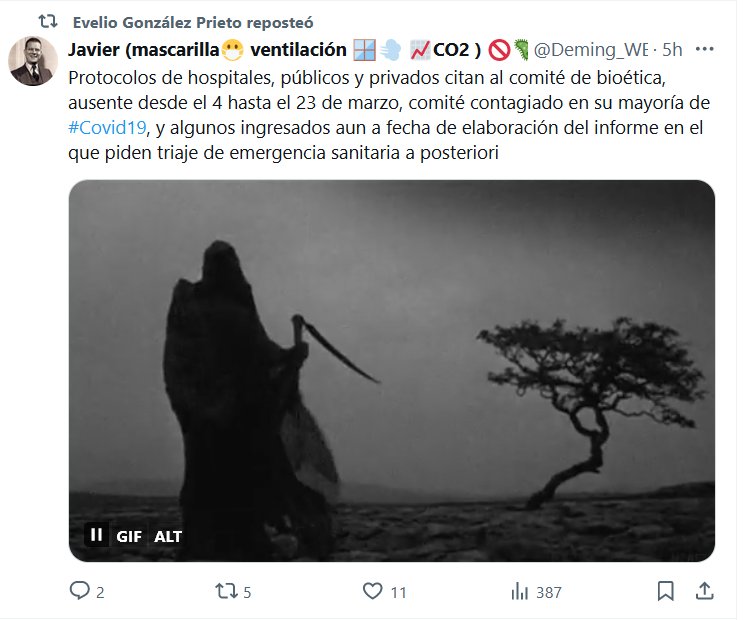Screen dimensions: 744x620
Task: Open the three-dot more options menu
Action: (x=704, y=49)
